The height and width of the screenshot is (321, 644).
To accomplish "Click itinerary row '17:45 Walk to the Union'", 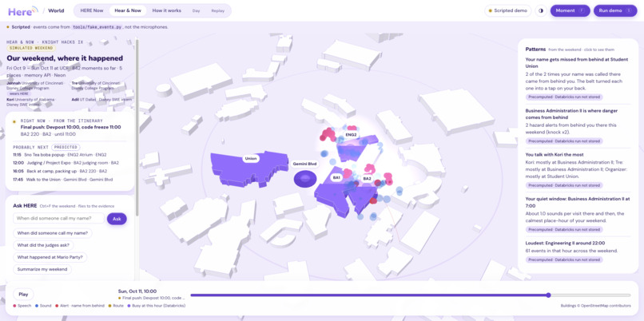I will (x=70, y=180).
